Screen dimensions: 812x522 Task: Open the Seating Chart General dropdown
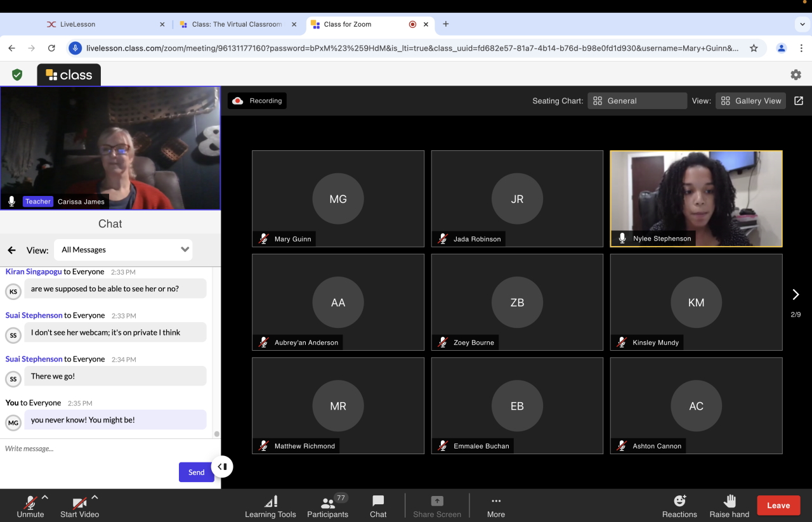tap(637, 101)
